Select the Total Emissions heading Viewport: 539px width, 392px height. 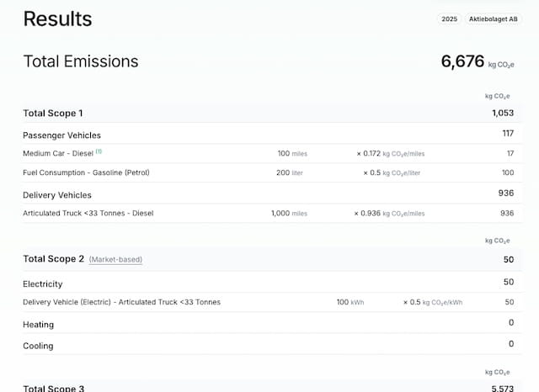[x=81, y=61]
